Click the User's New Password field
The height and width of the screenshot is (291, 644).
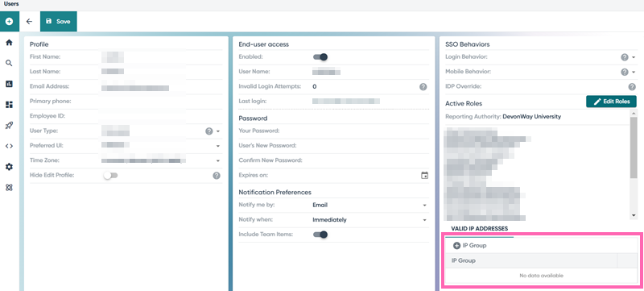370,145
